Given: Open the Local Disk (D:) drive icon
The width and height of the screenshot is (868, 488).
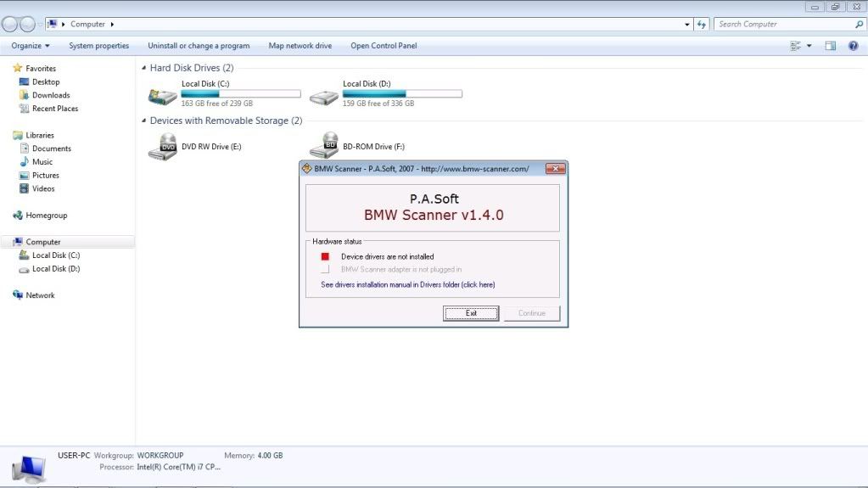Looking at the screenshot, I should (x=323, y=96).
